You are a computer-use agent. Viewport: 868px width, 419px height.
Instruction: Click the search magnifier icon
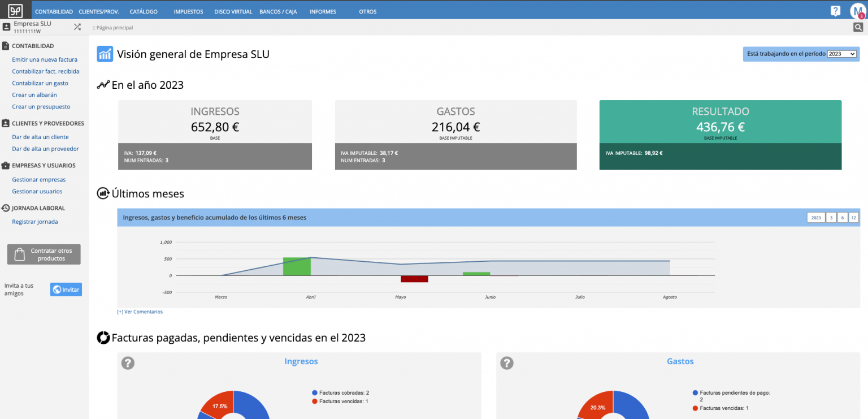click(858, 27)
